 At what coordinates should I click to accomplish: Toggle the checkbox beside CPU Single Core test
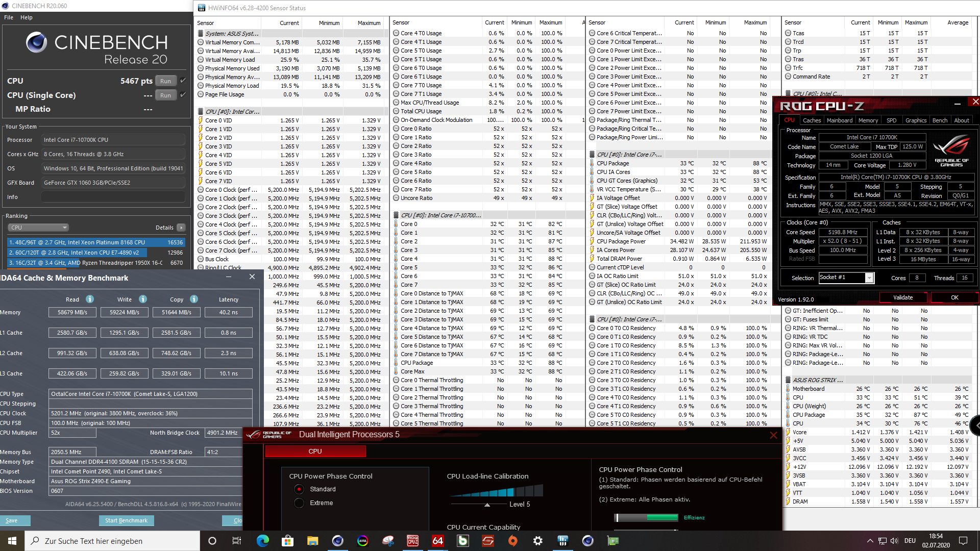(x=183, y=95)
